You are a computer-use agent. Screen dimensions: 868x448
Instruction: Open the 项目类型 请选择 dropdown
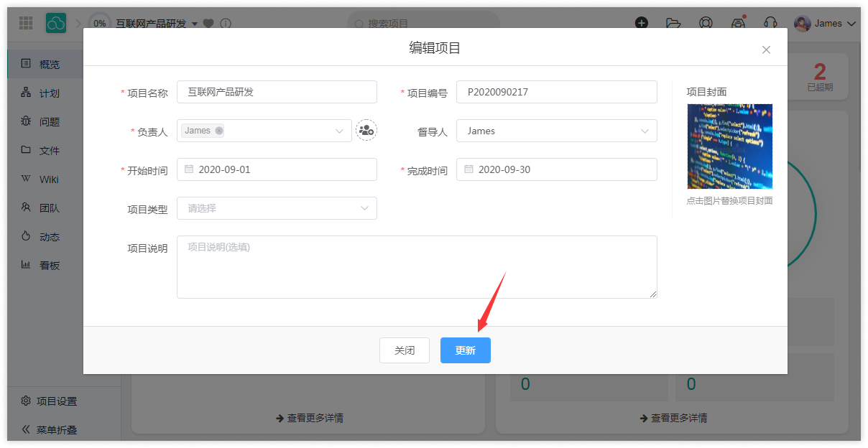tap(277, 208)
